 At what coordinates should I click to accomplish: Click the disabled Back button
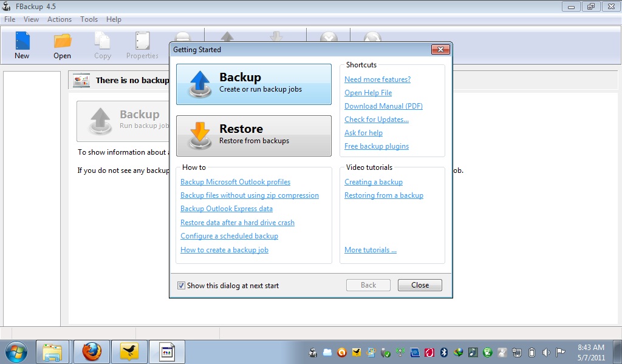pyautogui.click(x=368, y=285)
